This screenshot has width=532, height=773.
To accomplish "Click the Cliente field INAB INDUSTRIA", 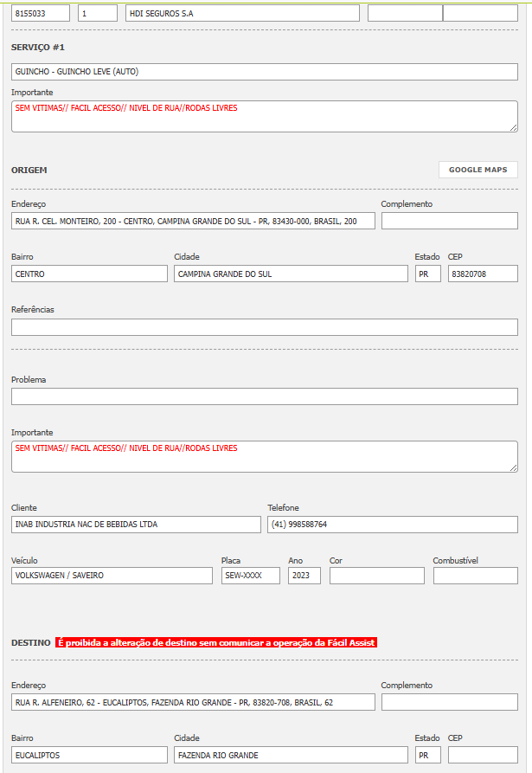I will tap(136, 525).
